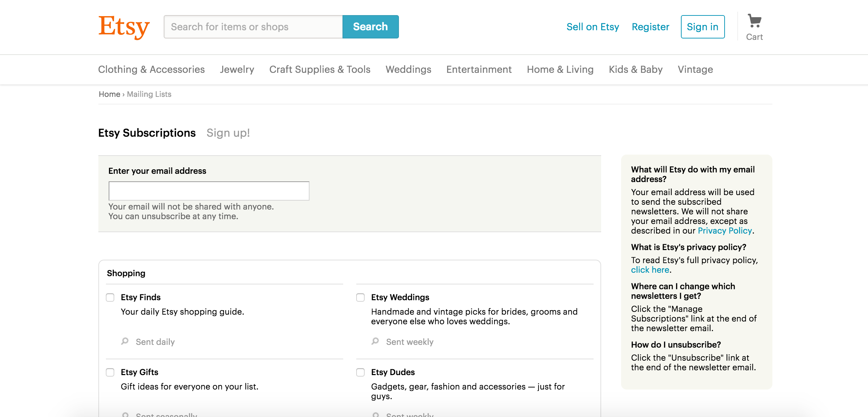Open Home & Living category
868x417 pixels.
click(560, 69)
